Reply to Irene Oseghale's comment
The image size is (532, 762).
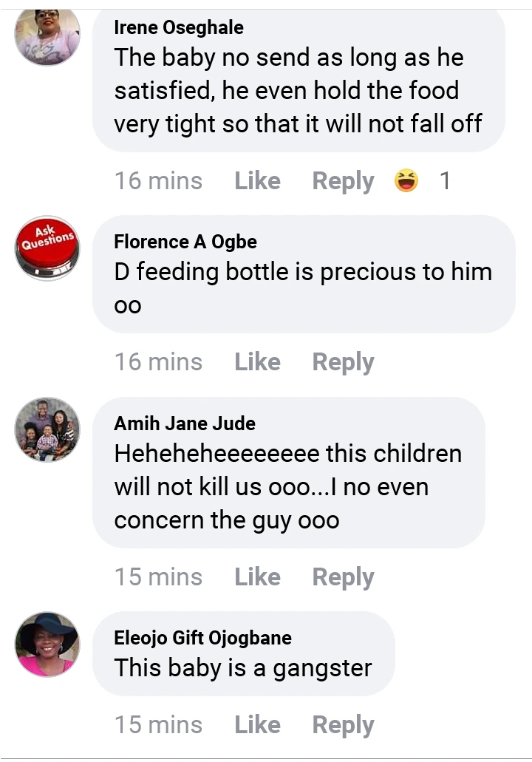pos(343,181)
